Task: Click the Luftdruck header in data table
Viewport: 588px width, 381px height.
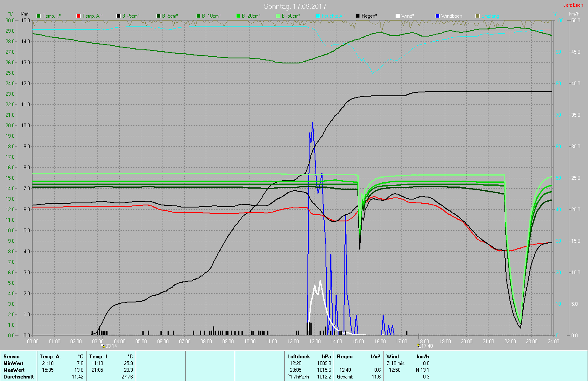Action: 299,357
